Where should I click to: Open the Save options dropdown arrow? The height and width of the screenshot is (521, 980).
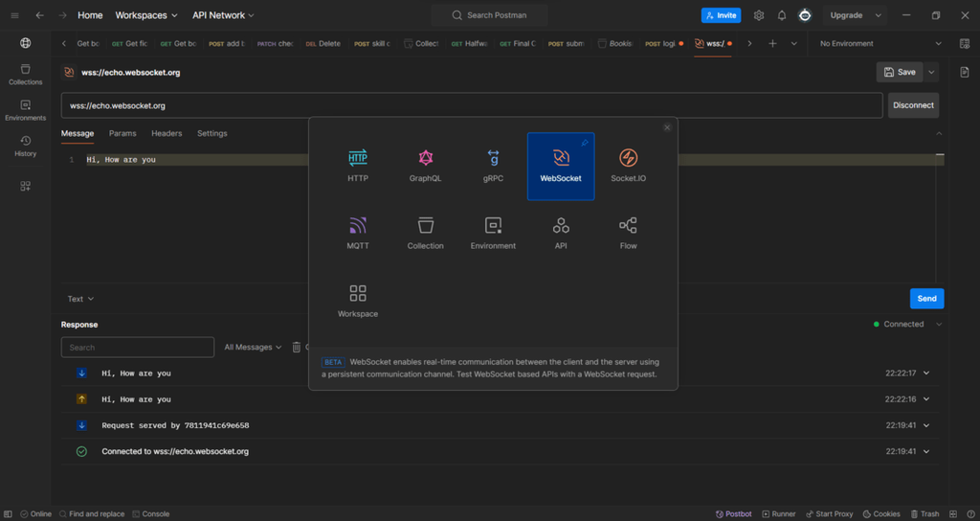point(931,73)
